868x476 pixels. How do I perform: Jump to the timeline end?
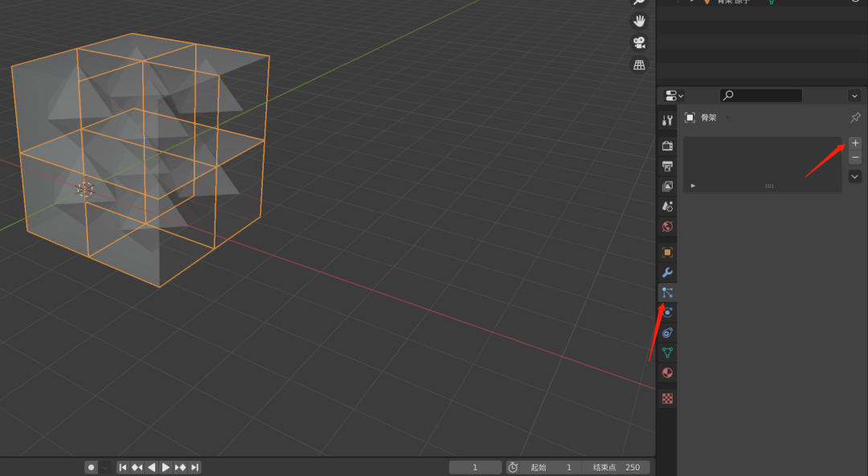point(194,467)
